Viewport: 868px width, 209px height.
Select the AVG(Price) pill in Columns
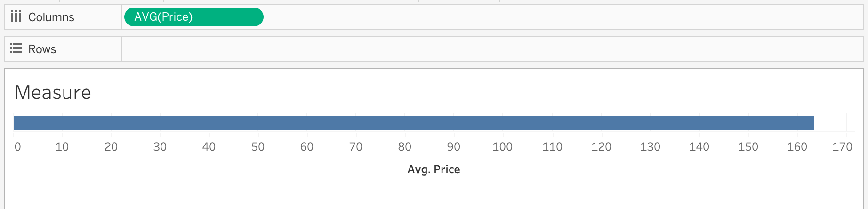pyautogui.click(x=193, y=17)
